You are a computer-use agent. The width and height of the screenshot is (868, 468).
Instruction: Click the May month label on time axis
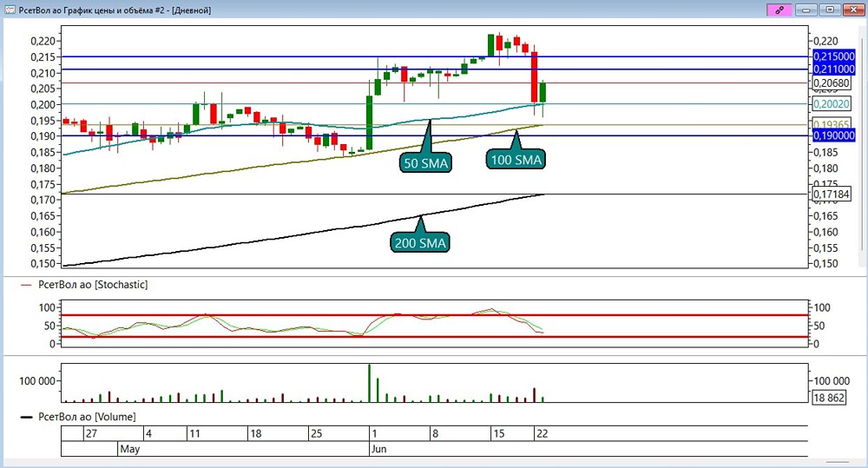[129, 449]
